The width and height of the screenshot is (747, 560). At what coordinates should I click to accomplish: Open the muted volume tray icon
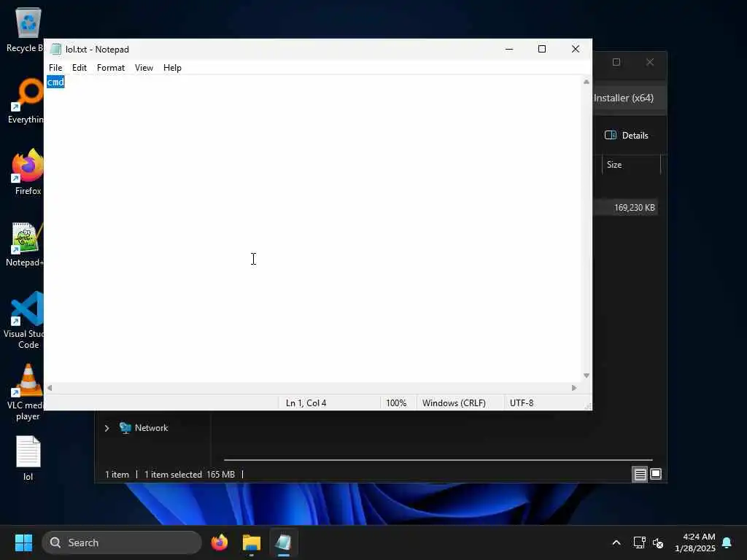(658, 542)
